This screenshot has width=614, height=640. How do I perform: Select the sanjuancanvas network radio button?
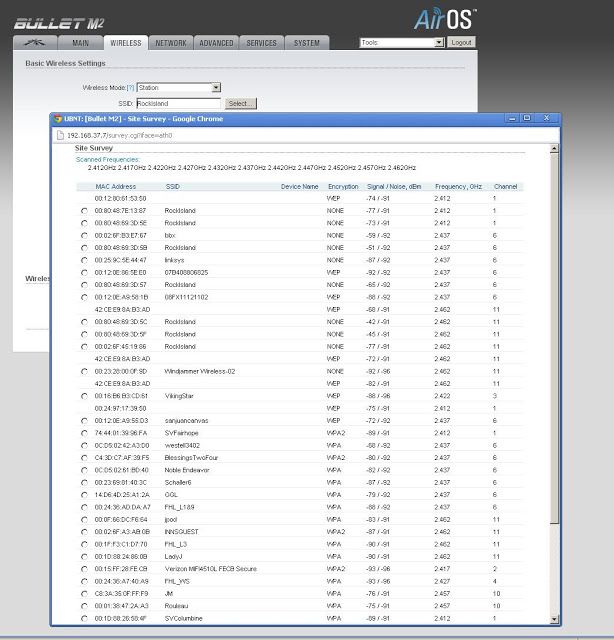click(84, 421)
